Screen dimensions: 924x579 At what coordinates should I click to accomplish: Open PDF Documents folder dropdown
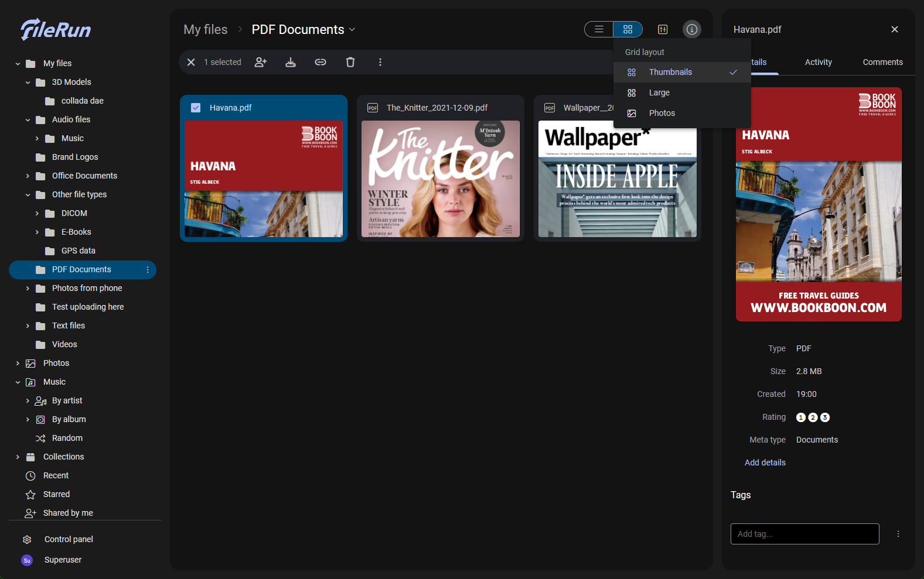click(352, 30)
